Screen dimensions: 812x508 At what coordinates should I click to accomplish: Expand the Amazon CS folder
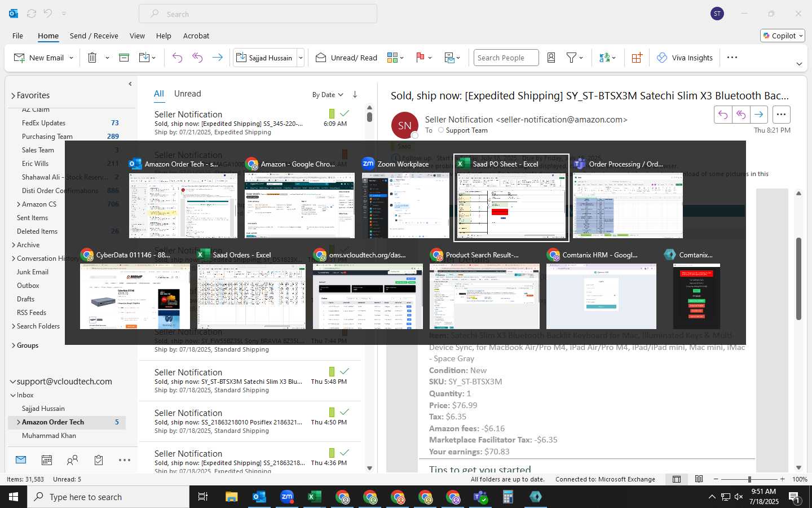(x=19, y=204)
